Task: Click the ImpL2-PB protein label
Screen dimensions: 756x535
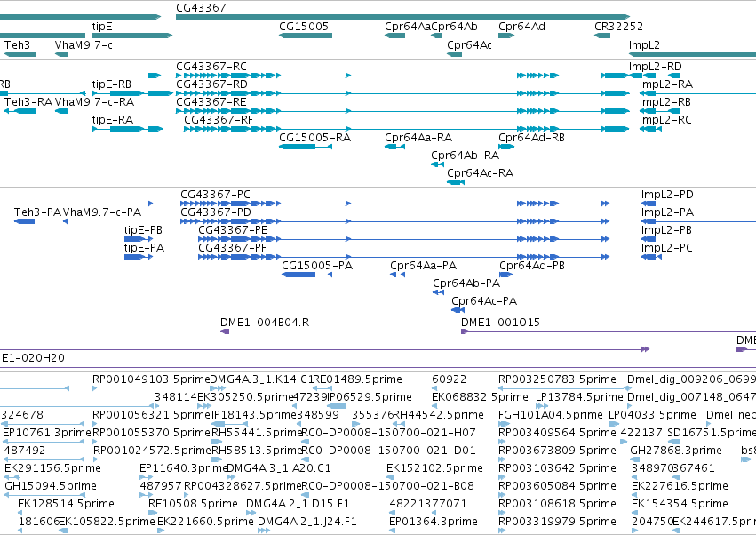Action: 666,230
